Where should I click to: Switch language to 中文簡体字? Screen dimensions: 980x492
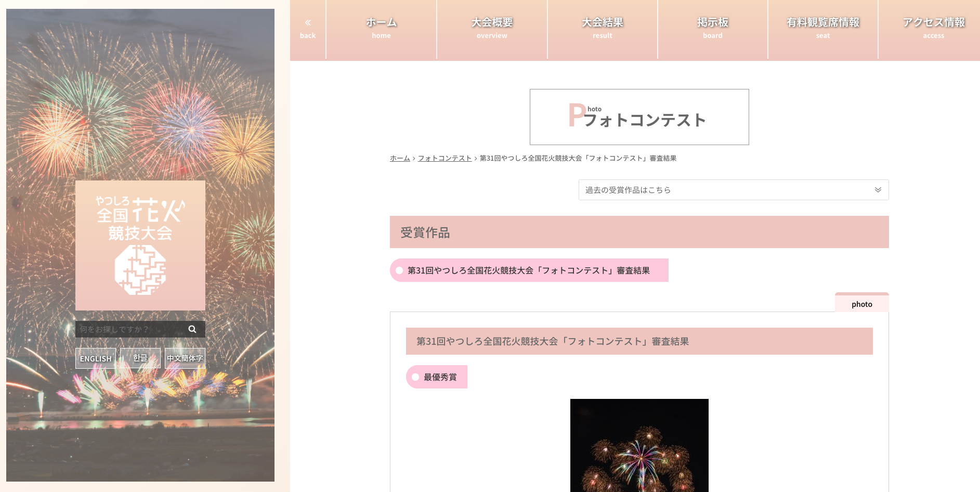coord(185,358)
